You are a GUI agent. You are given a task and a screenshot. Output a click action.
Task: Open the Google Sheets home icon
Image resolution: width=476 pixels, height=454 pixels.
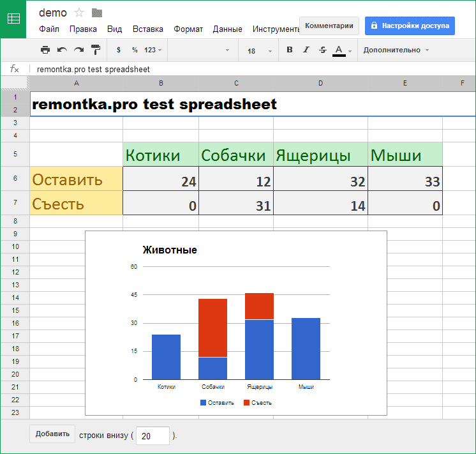(13, 19)
